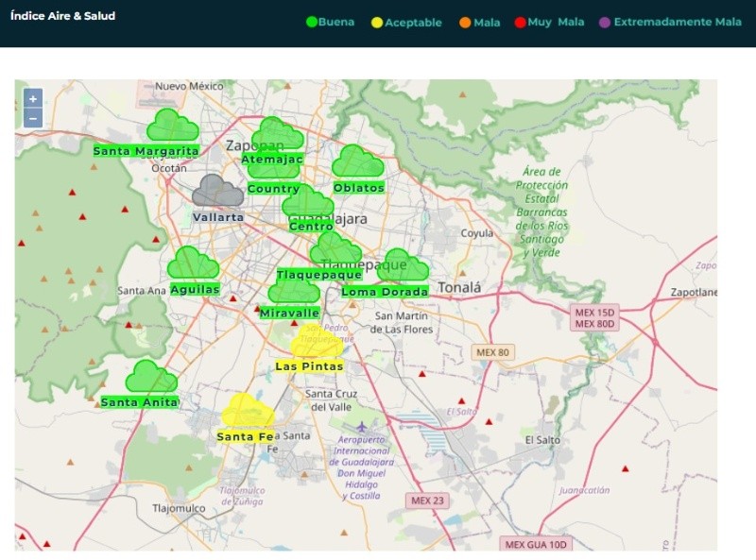Zoom in with the plus button
The width and height of the screenshot is (756, 560).
click(x=33, y=98)
